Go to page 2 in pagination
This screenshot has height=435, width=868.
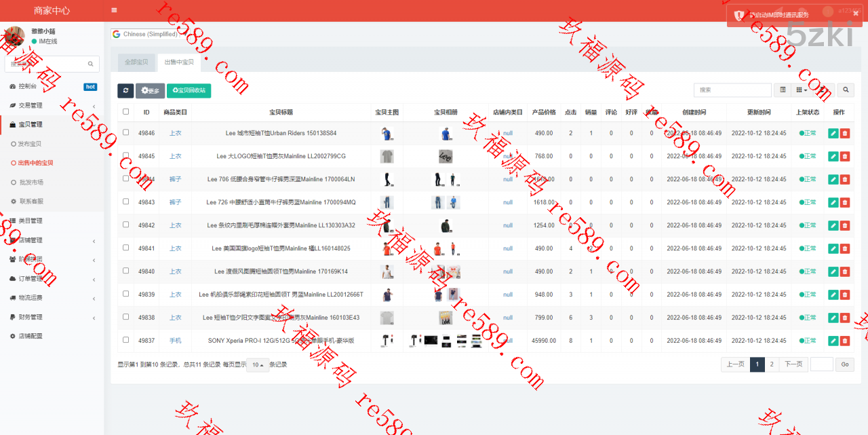(x=772, y=364)
